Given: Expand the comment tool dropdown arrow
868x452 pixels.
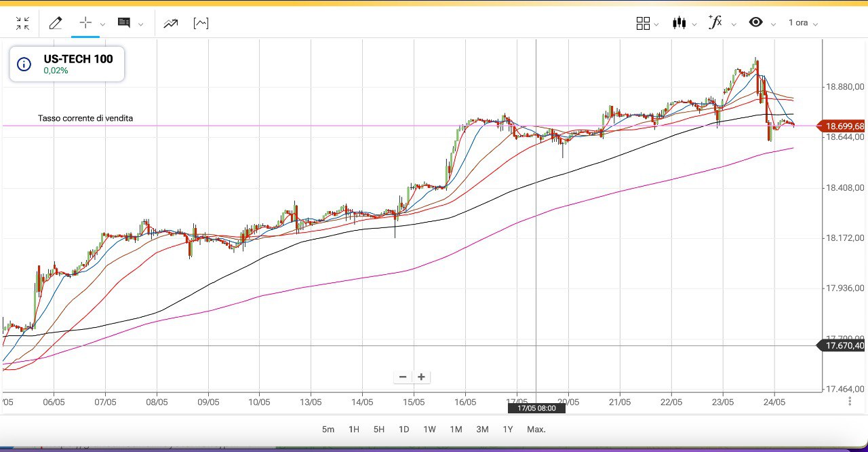Looking at the screenshot, I should [x=141, y=24].
